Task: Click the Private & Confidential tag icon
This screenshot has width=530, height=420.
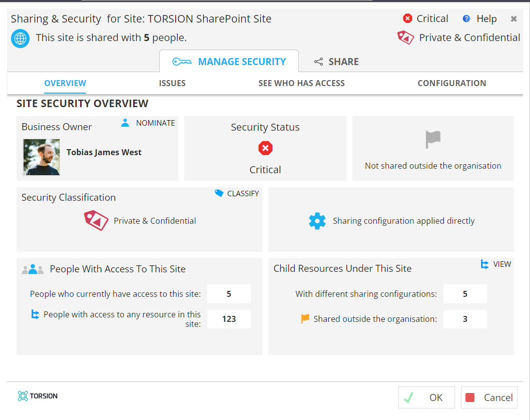Action: pos(405,37)
